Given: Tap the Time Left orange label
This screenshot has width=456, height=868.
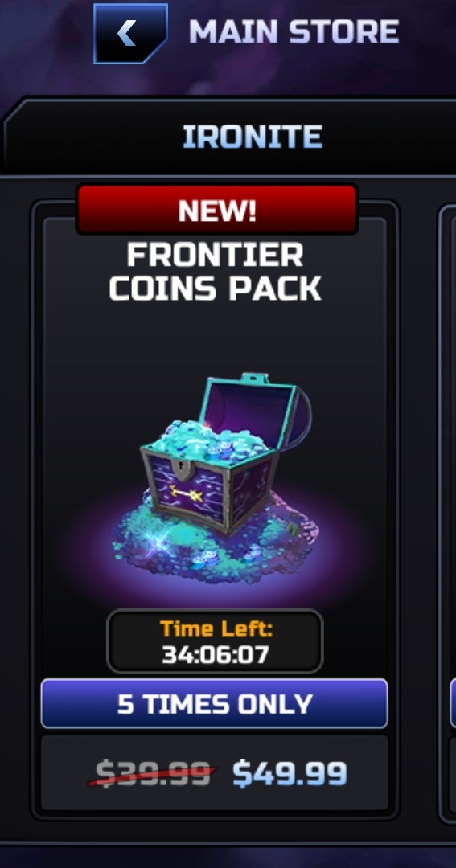Looking at the screenshot, I should tap(216, 628).
